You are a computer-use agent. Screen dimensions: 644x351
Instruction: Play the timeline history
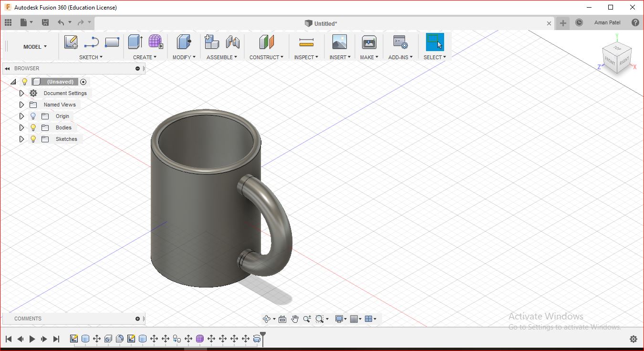(x=32, y=339)
